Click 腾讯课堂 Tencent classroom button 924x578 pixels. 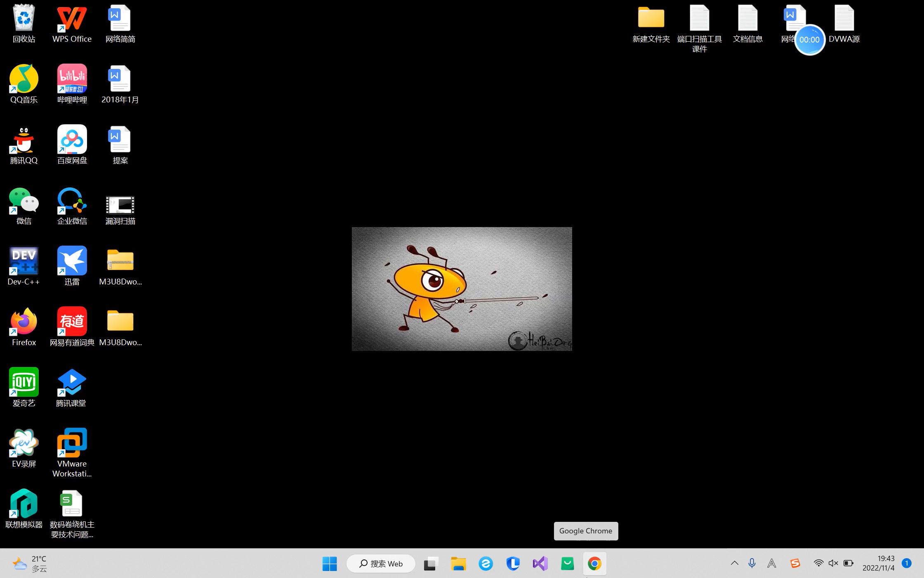(72, 387)
